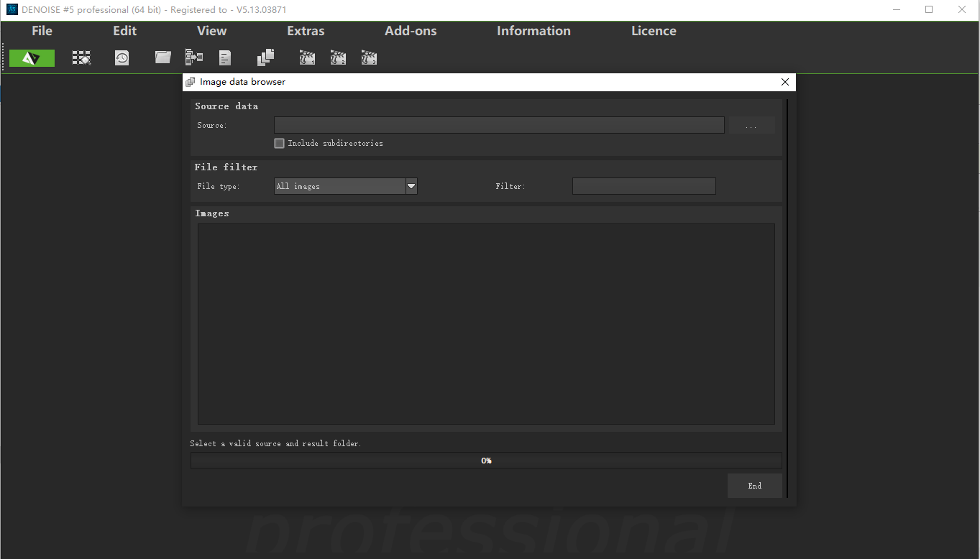Click the stacked images toolbar icon
Screen dimensions: 980x559
point(265,57)
